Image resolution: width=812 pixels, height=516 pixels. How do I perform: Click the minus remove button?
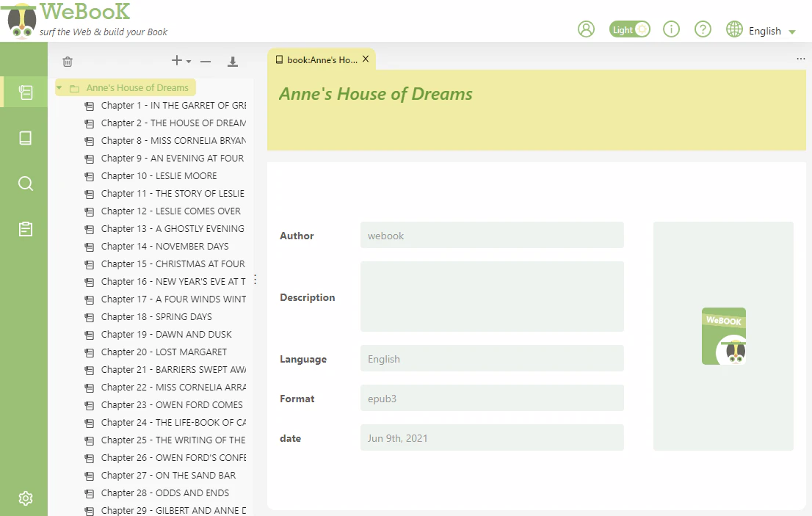click(206, 62)
